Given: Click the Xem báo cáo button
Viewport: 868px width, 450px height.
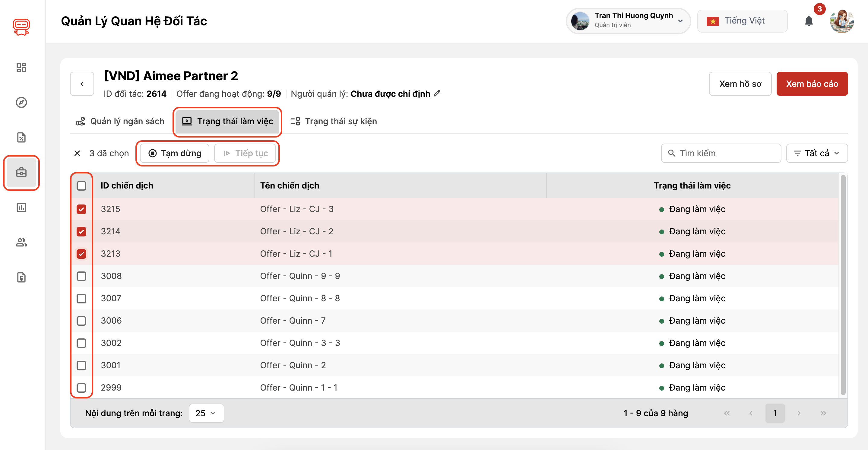Looking at the screenshot, I should pos(812,84).
